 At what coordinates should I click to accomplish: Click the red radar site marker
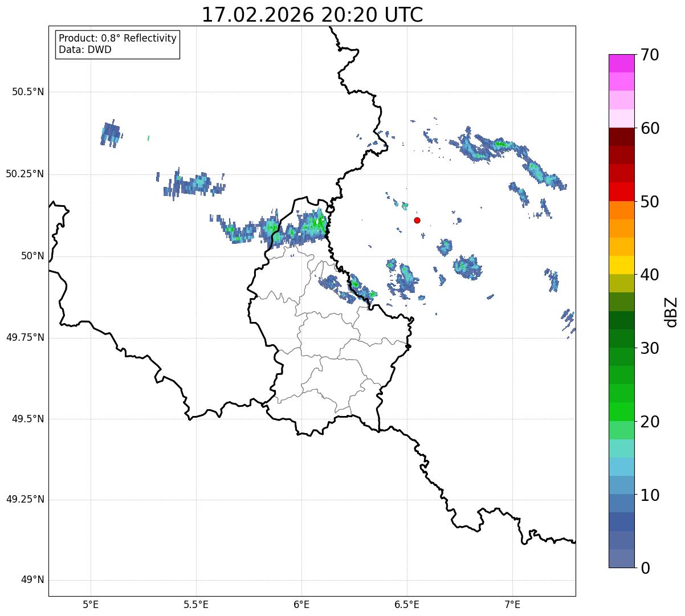pos(417,220)
